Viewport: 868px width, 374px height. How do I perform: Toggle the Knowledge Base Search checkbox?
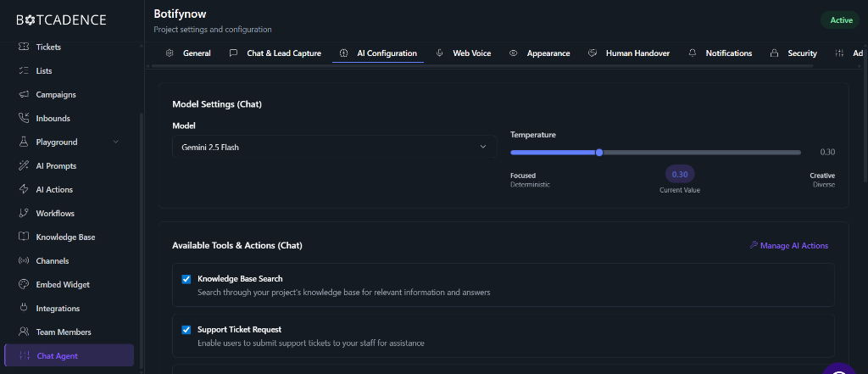(x=186, y=279)
